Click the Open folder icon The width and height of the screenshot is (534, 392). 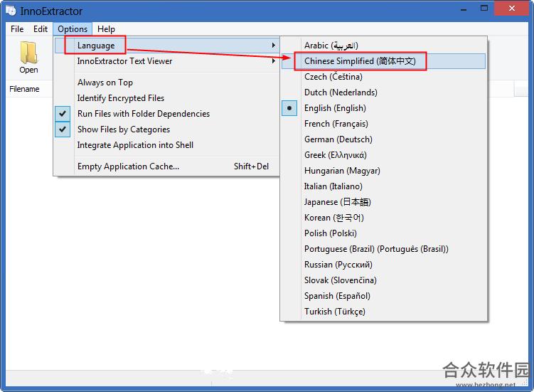(x=28, y=53)
